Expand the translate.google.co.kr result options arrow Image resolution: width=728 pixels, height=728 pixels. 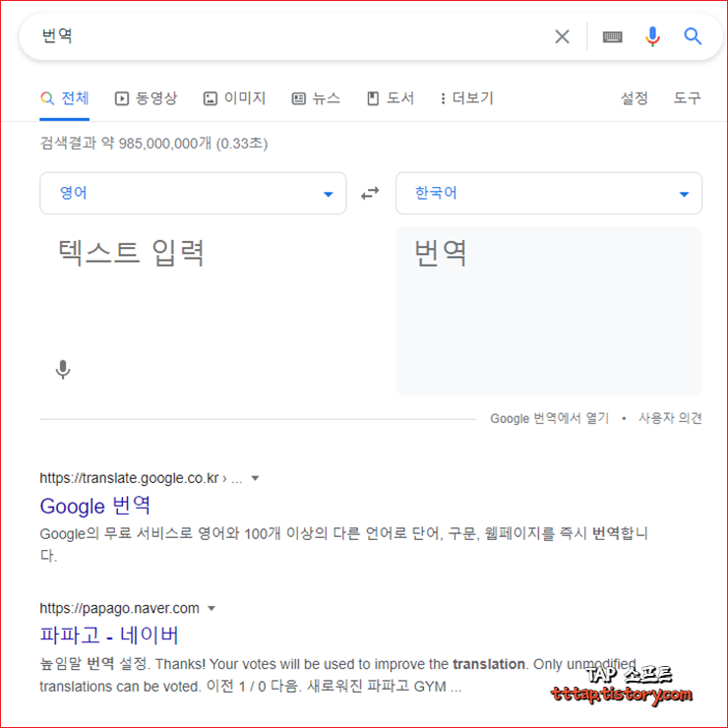pyautogui.click(x=255, y=478)
